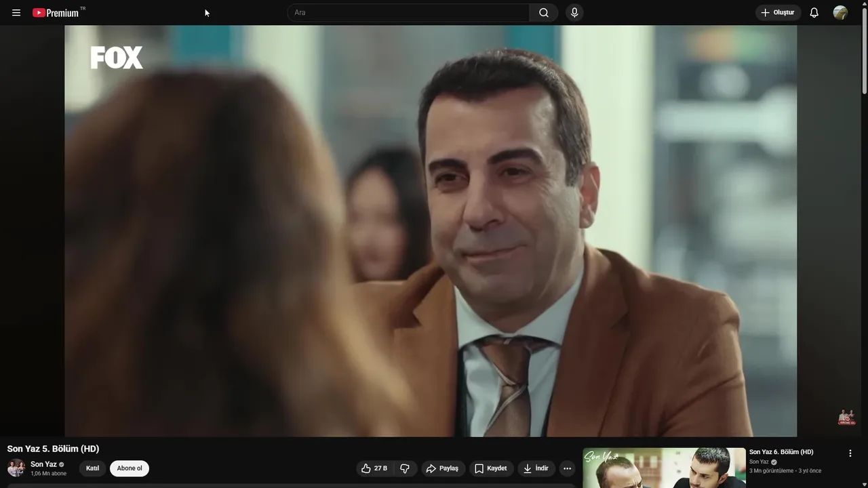Image resolution: width=868 pixels, height=488 pixels.
Task: Open the Son Yaz 6. Bölüm thumbnail
Action: coord(664,468)
